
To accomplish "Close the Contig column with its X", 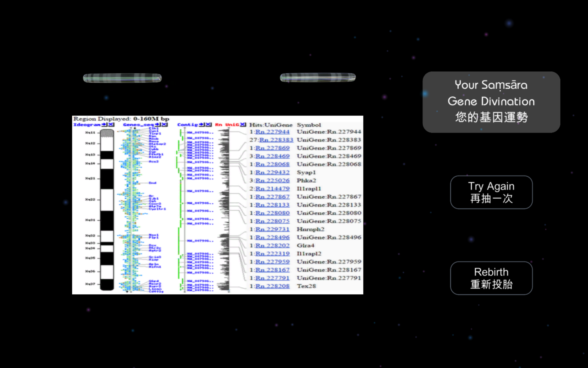I will click(208, 125).
